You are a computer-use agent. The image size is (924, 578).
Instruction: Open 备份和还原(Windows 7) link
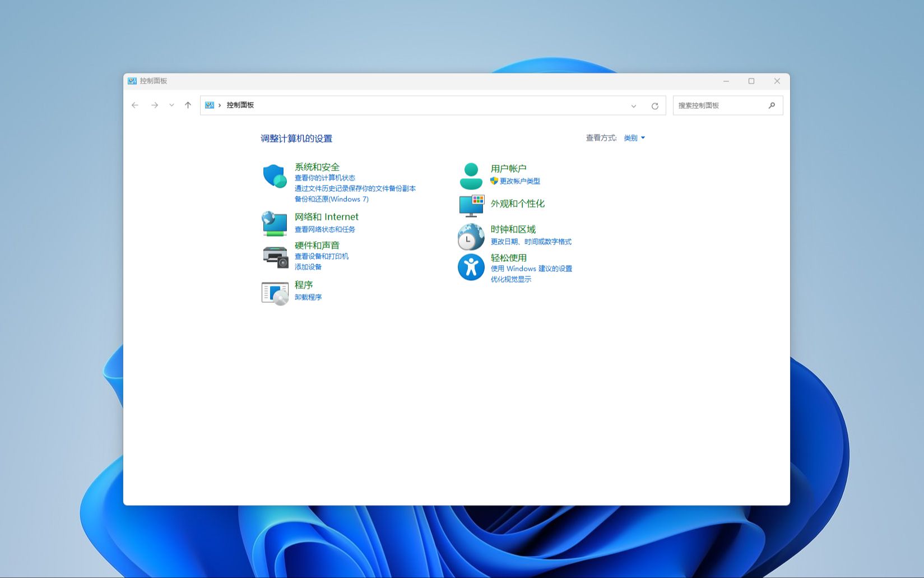pos(332,199)
